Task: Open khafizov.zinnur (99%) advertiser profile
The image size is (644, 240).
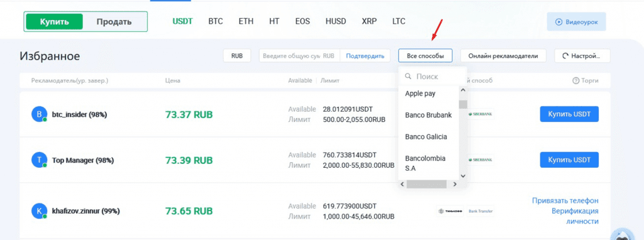Action: tap(86, 211)
